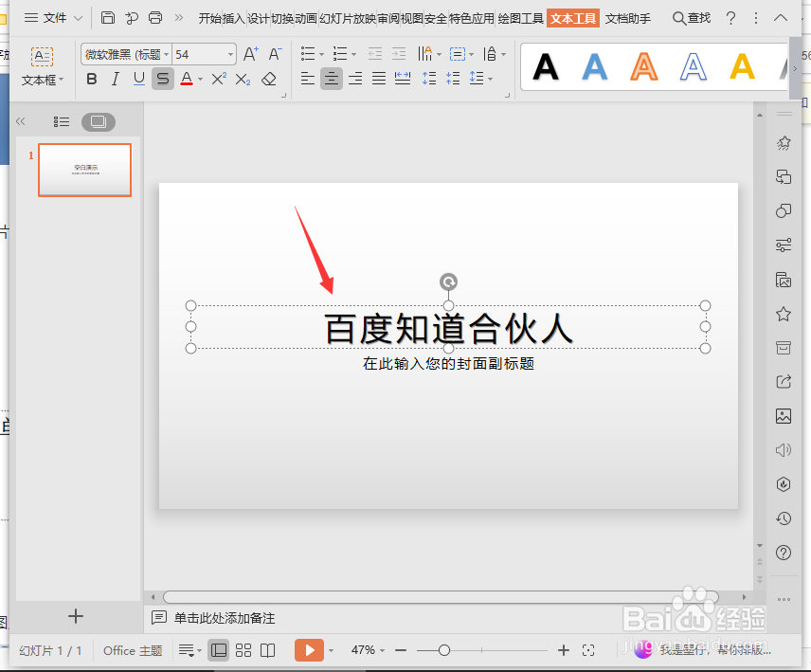The image size is (811, 672).
Task: Click the print icon in quick toolbar
Action: pos(155,18)
